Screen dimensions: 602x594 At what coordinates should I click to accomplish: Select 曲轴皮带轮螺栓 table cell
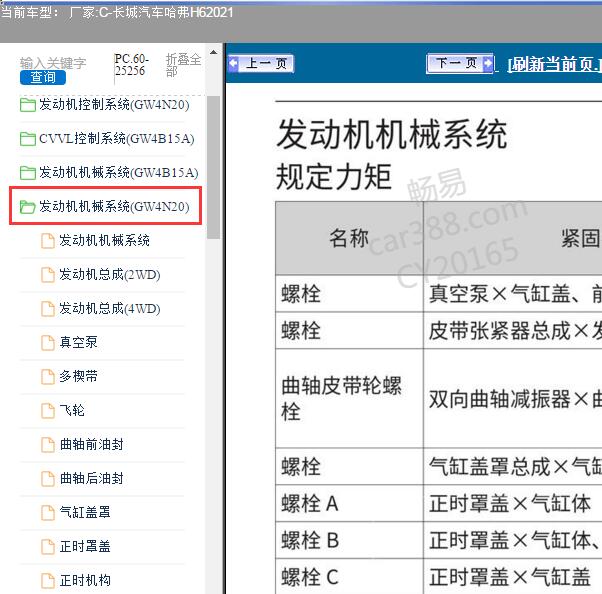(349, 398)
